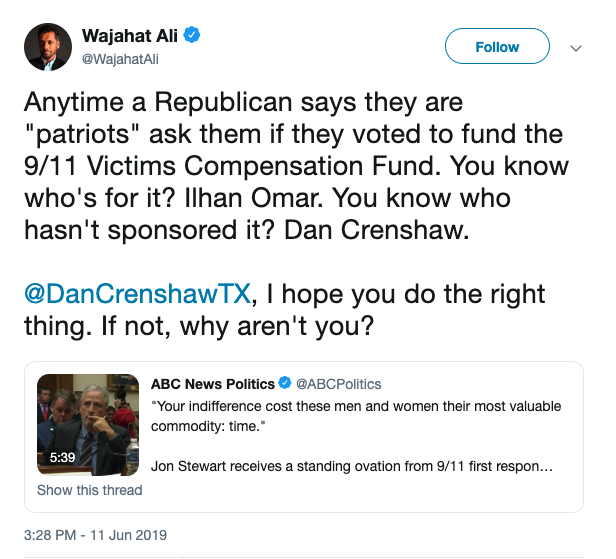Open Wajahat Ali's profile avatar

(47, 46)
